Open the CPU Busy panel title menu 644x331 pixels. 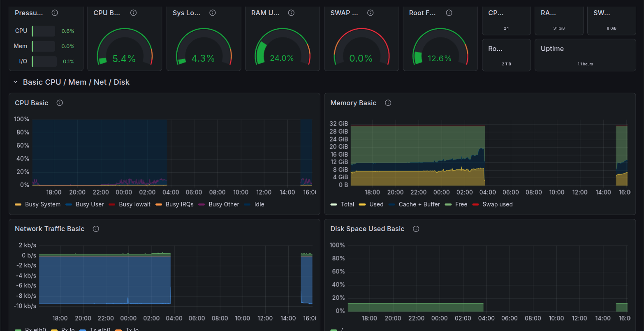107,13
